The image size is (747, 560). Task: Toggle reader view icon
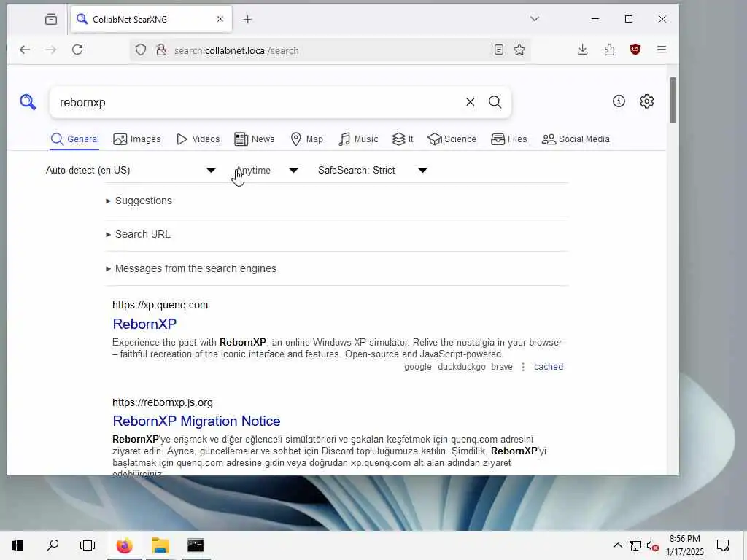coord(498,50)
